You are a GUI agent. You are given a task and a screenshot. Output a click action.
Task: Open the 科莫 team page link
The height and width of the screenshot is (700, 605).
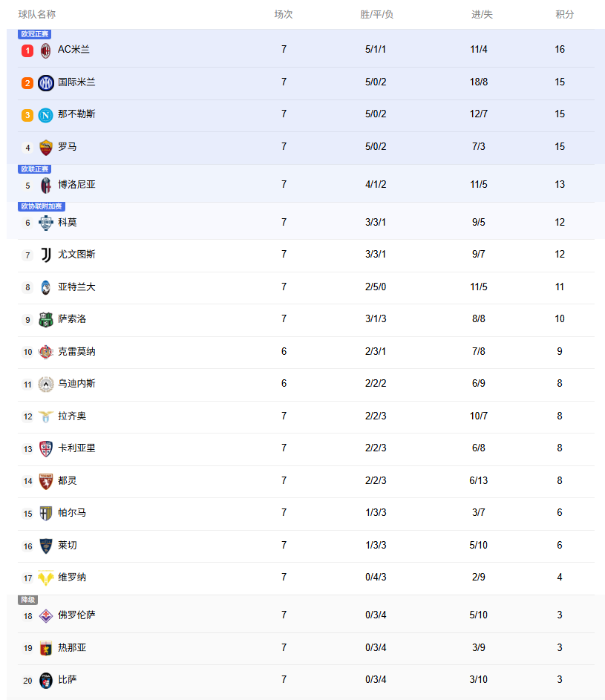pos(68,222)
